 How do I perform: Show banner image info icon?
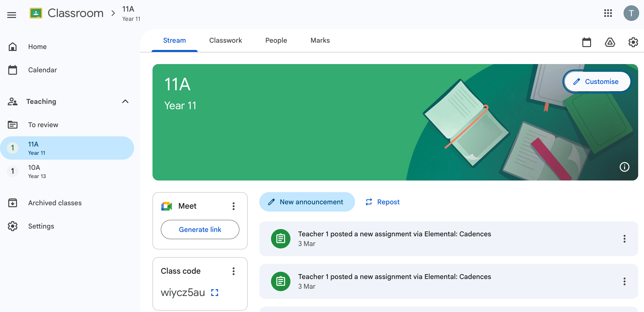click(x=624, y=167)
